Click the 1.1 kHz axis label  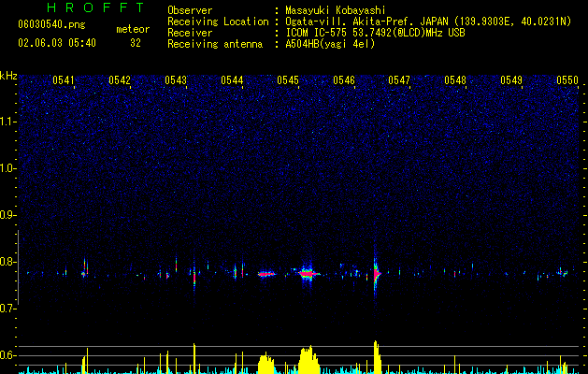coord(8,122)
